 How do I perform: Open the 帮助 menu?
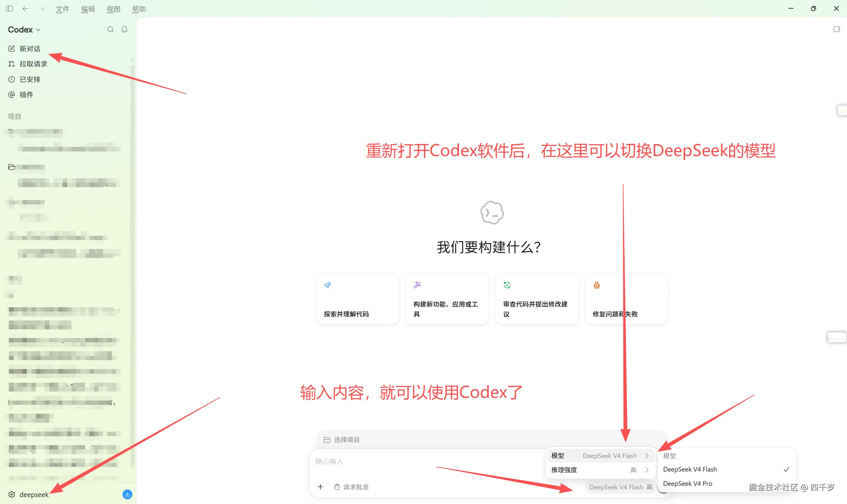pyautogui.click(x=139, y=9)
